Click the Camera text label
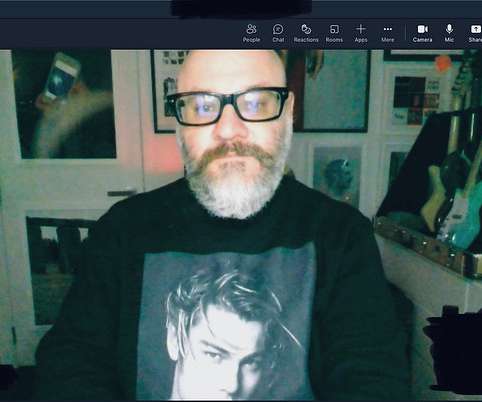 coord(422,40)
